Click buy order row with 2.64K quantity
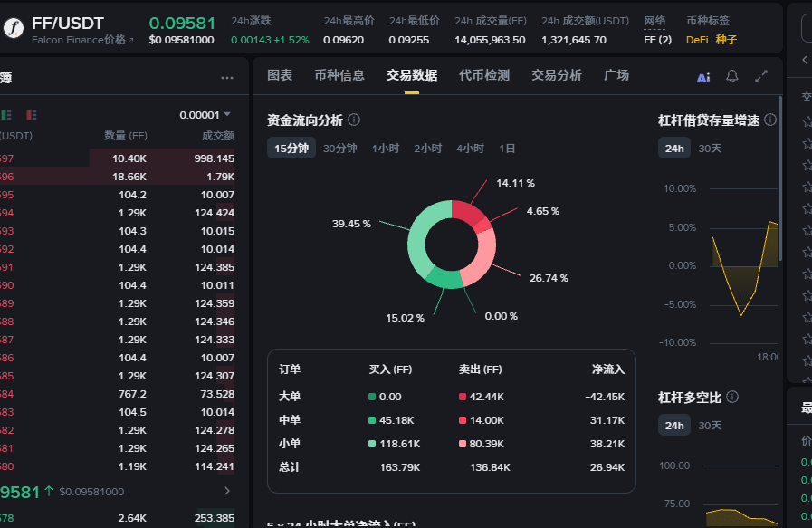Image resolution: width=812 pixels, height=528 pixels. 117,518
